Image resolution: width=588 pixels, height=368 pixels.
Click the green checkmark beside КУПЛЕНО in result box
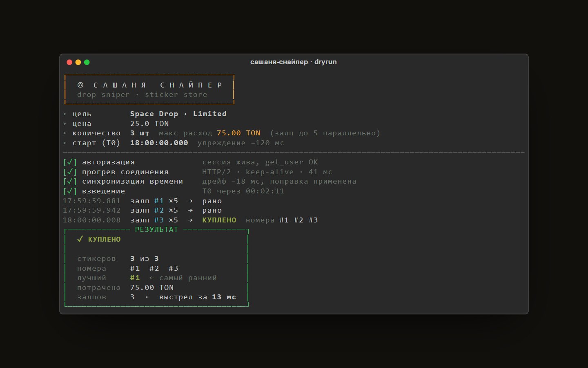(80, 239)
